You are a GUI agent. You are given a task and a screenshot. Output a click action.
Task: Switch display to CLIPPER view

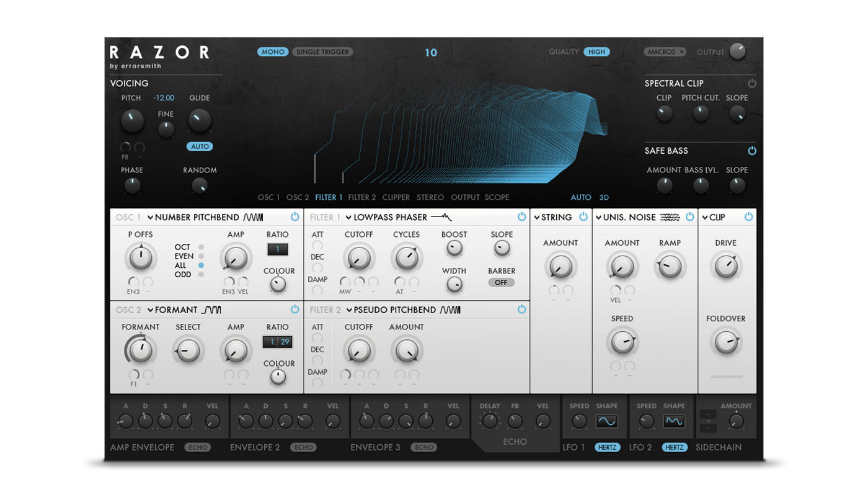(396, 197)
